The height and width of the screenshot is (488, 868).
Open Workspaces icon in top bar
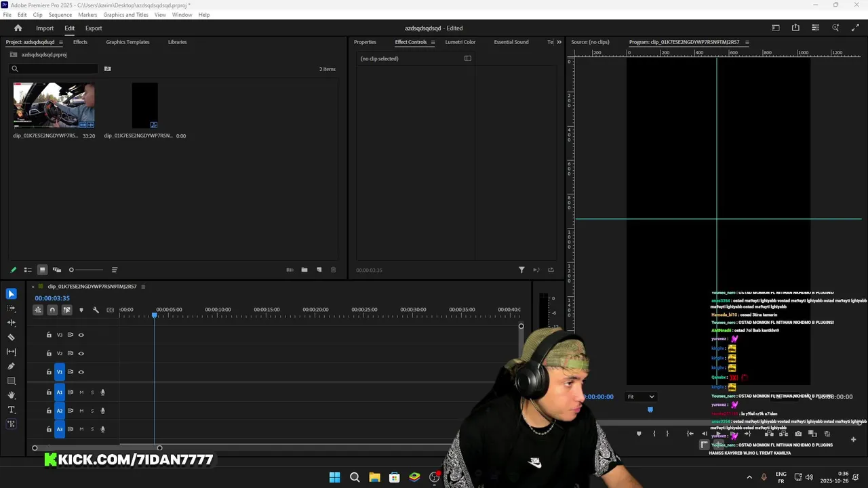click(776, 28)
